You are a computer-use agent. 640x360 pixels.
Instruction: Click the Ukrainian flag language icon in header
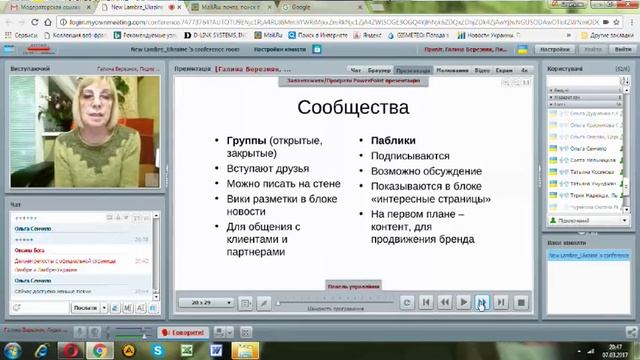pyautogui.click(x=522, y=49)
